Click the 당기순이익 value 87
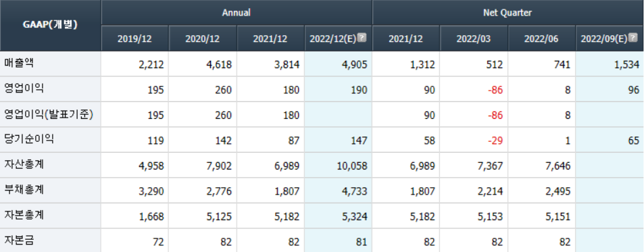Viewport: 644px width, 252px height. (294, 141)
